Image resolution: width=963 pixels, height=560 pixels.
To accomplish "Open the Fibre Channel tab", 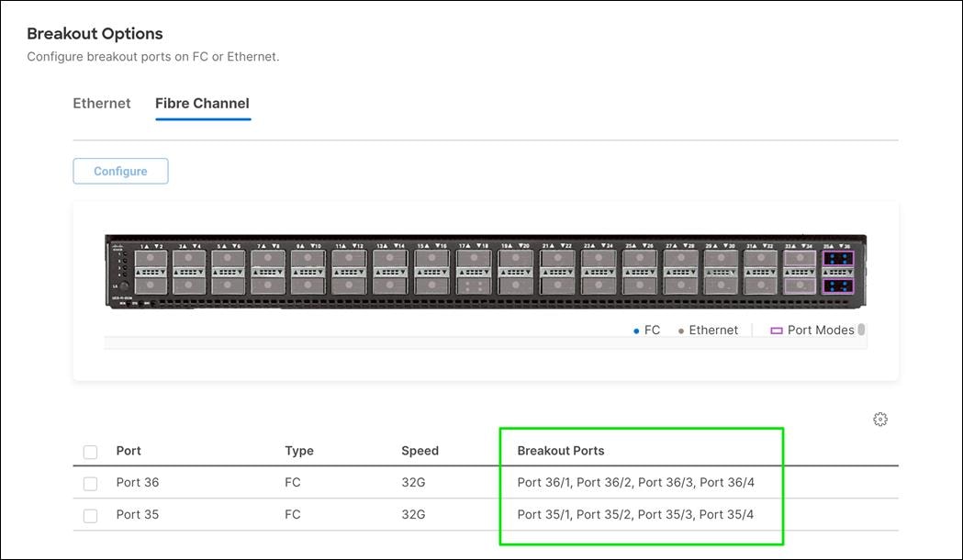I will coord(202,103).
